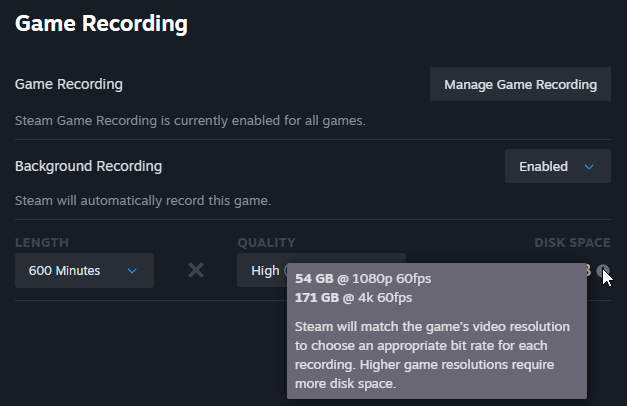627x406 pixels.
Task: Click the Background Recording label
Action: (x=88, y=166)
